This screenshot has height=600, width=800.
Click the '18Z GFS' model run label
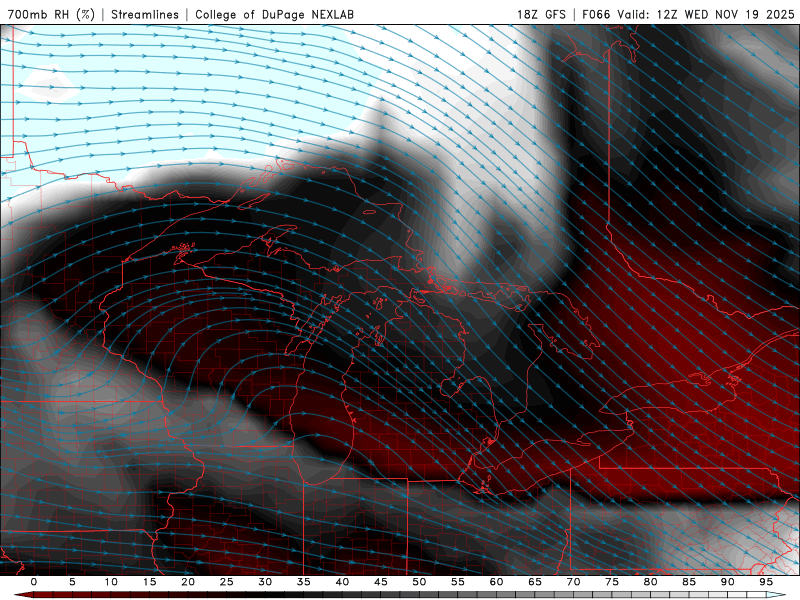click(541, 14)
